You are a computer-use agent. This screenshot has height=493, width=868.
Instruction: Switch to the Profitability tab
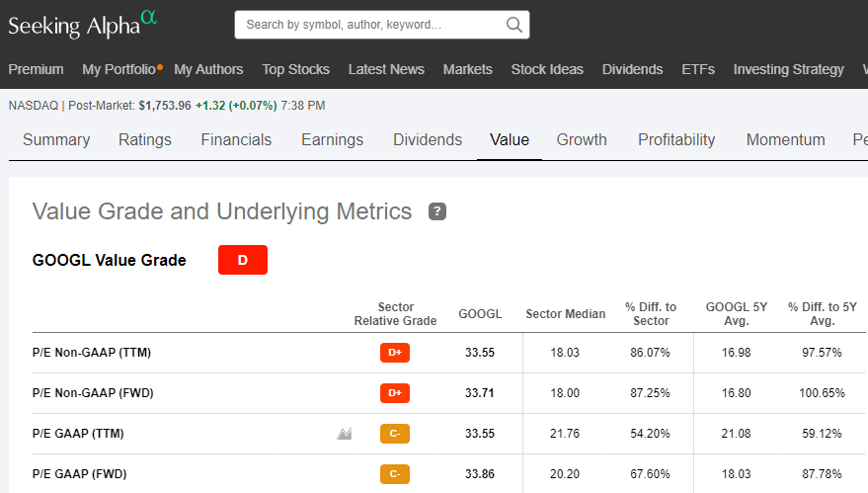pyautogui.click(x=676, y=139)
